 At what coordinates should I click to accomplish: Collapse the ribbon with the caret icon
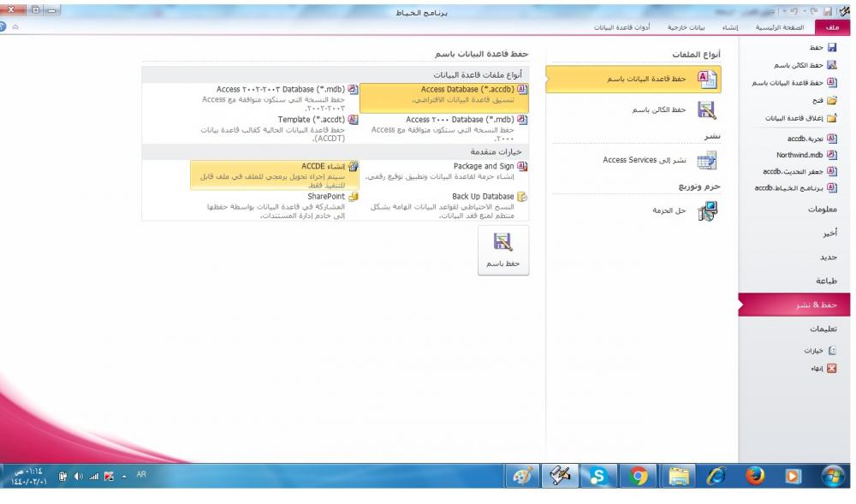click(15, 27)
